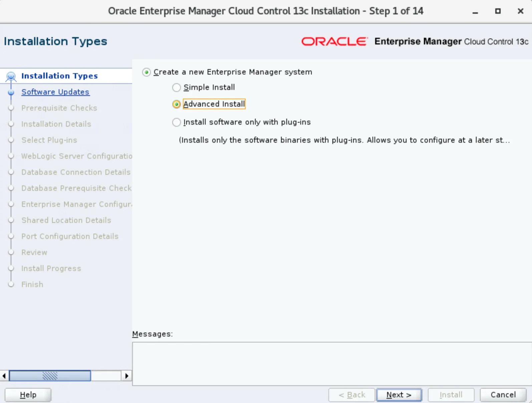Choose Install software only with plug-ins
This screenshot has width=532, height=403.
(177, 122)
